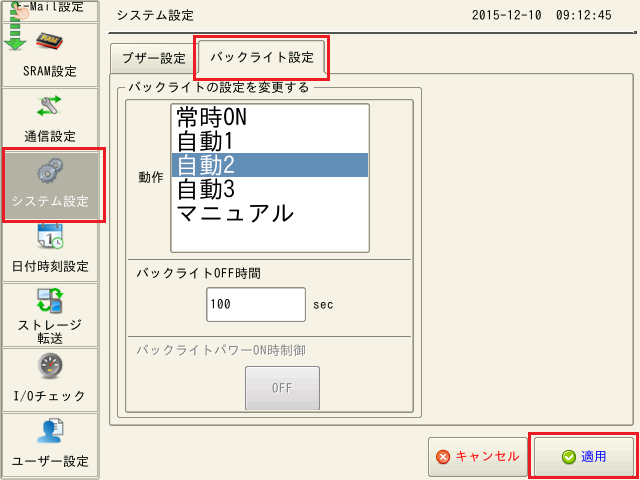The image size is (640, 480).
Task: Select the システム設定 gear icon
Action: click(50, 172)
